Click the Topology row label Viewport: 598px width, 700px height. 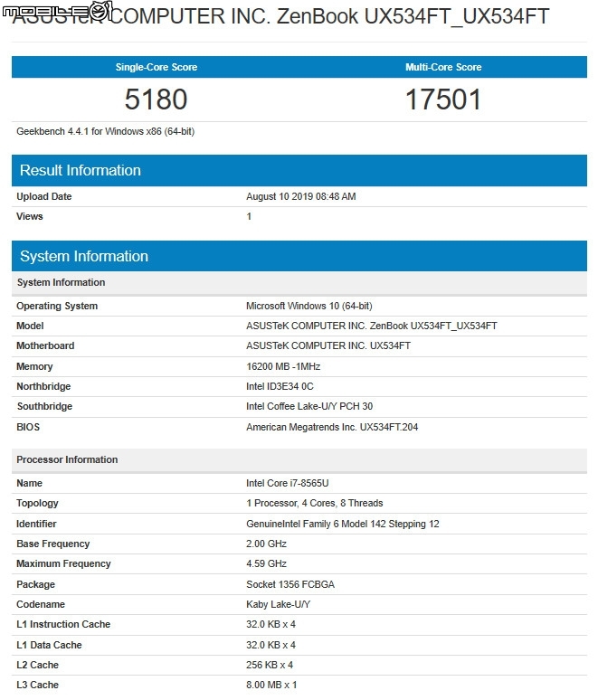(x=37, y=503)
